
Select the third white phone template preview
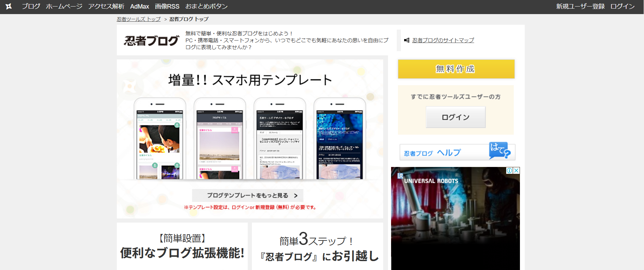point(280,139)
